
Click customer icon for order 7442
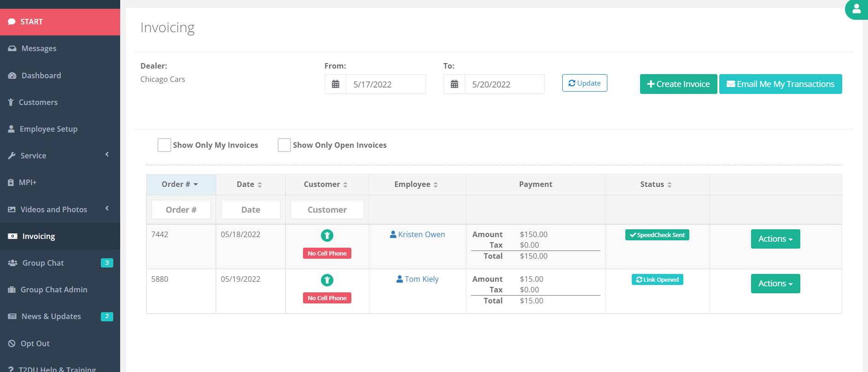click(327, 236)
